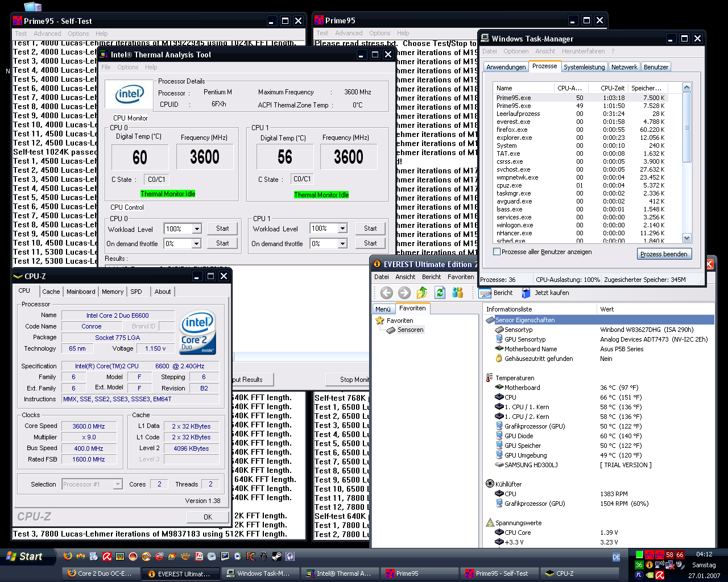Open CPU 1 On demand throttle dropdown

tap(342, 243)
